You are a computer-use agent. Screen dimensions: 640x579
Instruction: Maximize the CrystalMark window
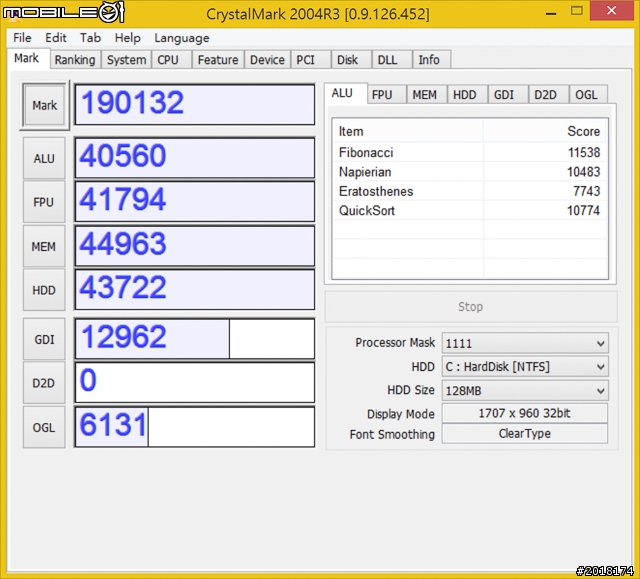point(577,11)
